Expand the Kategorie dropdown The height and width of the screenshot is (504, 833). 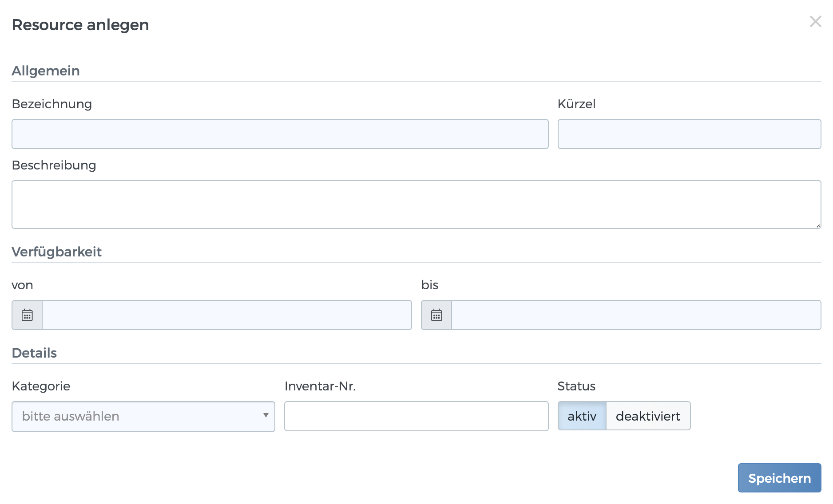[x=143, y=416]
